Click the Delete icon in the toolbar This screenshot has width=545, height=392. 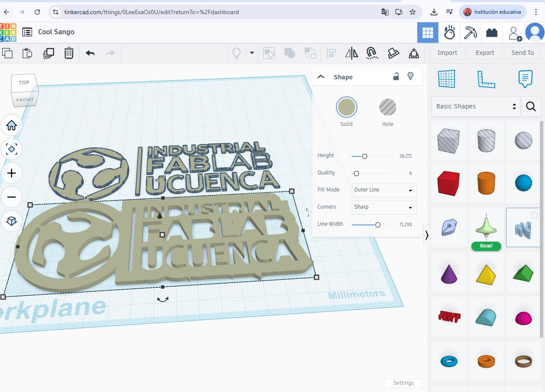[x=69, y=53]
